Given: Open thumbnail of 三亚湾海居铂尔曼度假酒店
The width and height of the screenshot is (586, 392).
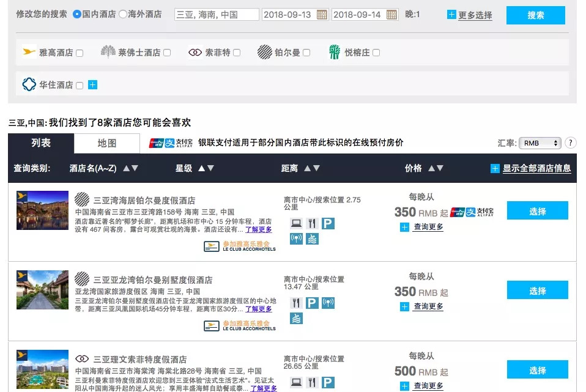Looking at the screenshot, I should pos(43,210).
